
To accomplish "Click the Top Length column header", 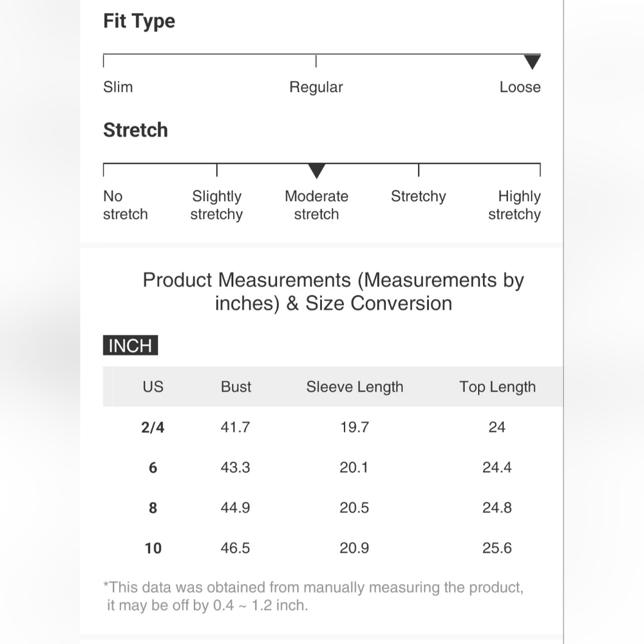I will 497,387.
